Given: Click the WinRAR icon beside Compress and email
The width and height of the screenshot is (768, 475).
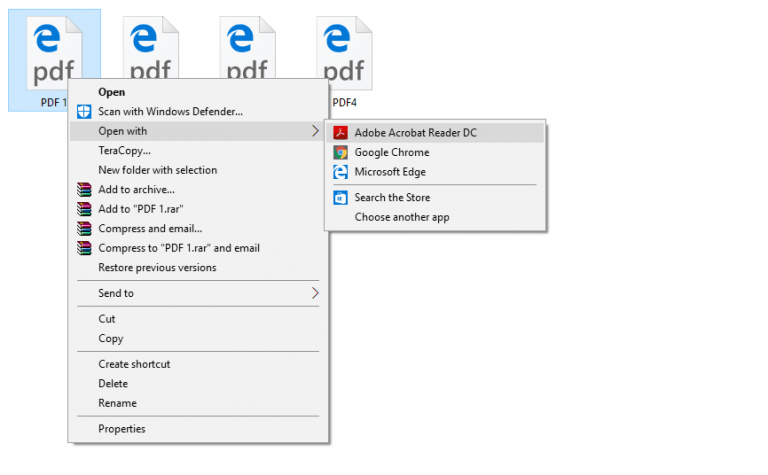Looking at the screenshot, I should (84, 229).
